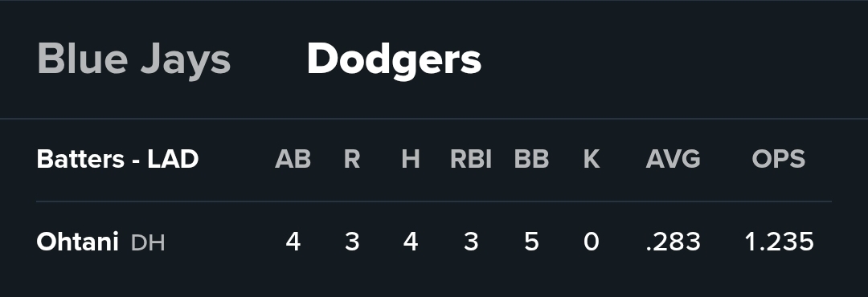Click the BB column header
The height and width of the screenshot is (297, 868).
[531, 159]
